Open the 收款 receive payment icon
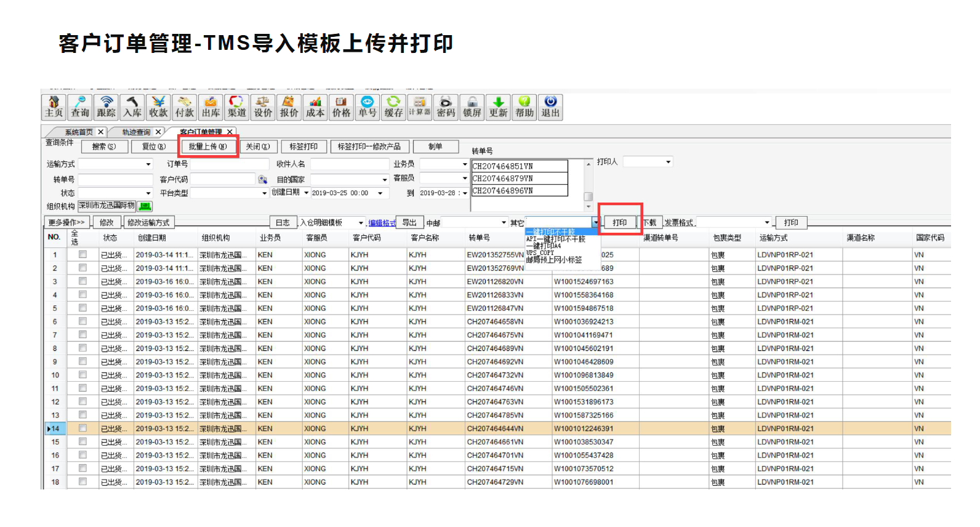980x527 pixels. tap(159, 107)
